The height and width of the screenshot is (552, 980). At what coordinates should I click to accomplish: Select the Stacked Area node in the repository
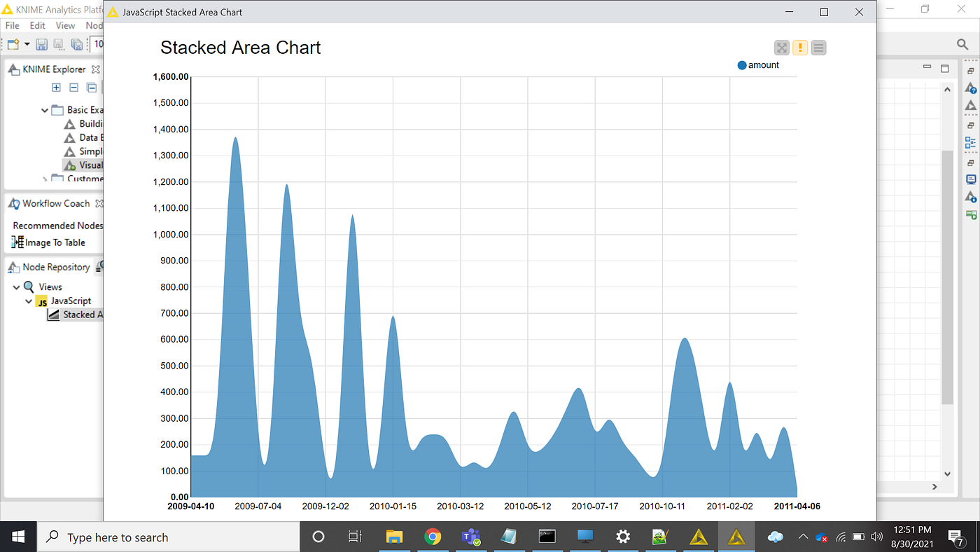coord(79,314)
